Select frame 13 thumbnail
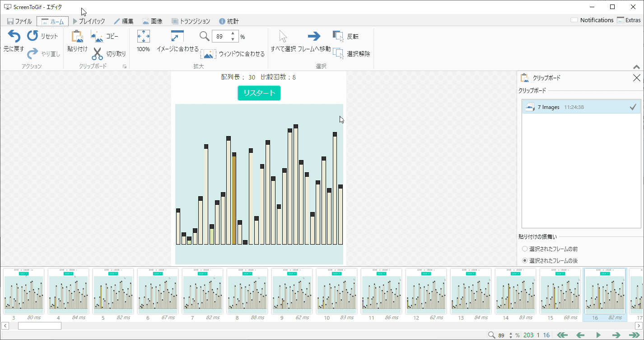This screenshot has height=340, width=644. (x=471, y=291)
